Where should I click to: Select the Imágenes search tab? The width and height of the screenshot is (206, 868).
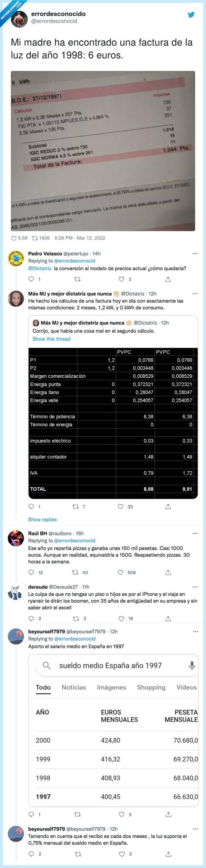pyautogui.click(x=112, y=687)
